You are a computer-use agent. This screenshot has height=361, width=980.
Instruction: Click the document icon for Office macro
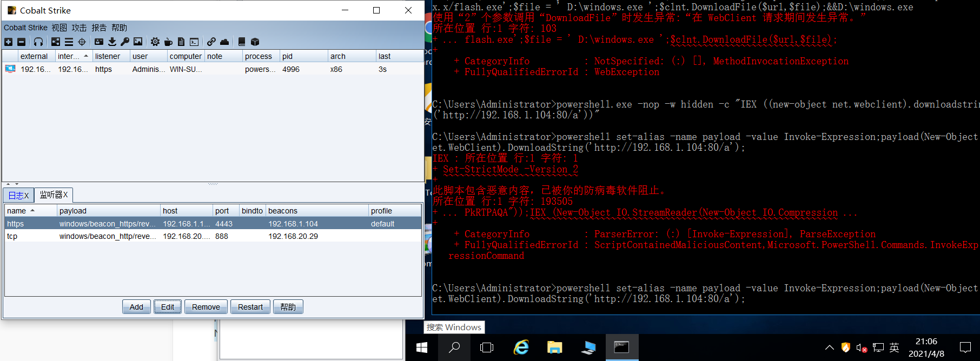coord(181,42)
